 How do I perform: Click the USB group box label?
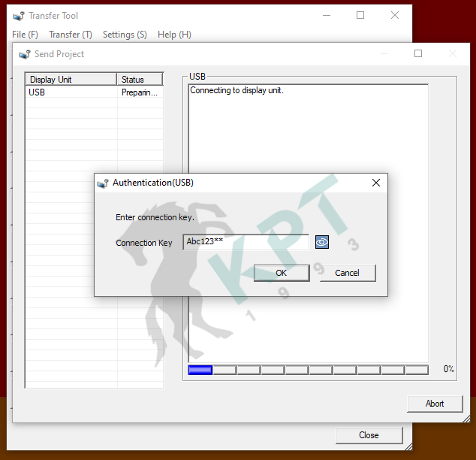coord(197,76)
